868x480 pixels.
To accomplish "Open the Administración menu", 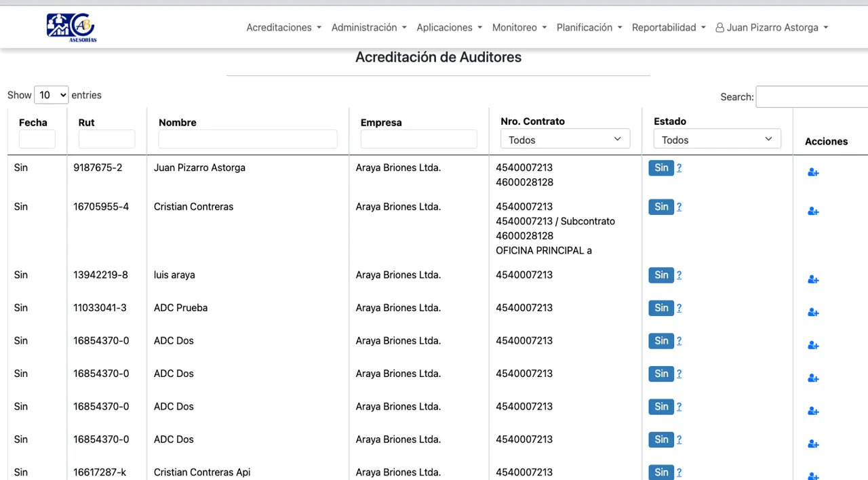I will [369, 28].
